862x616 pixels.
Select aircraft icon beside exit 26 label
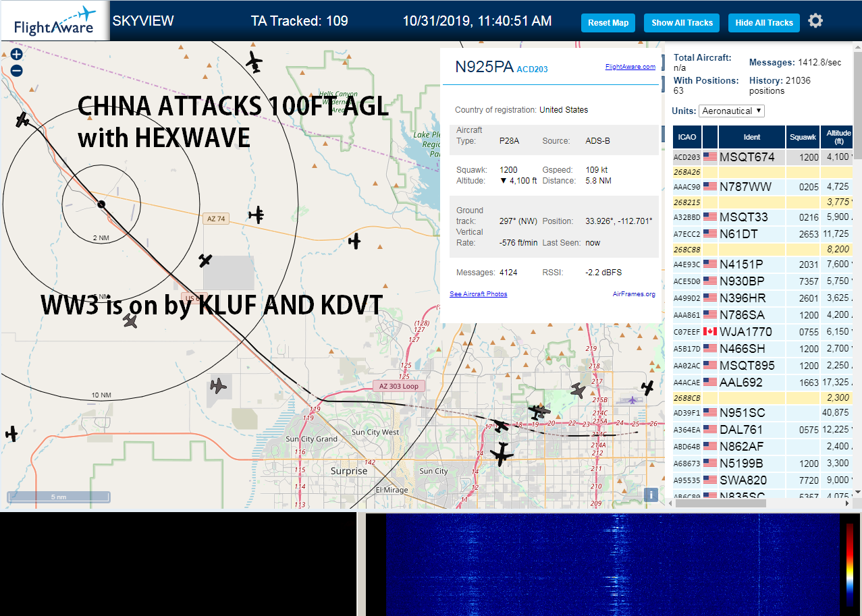(648, 388)
